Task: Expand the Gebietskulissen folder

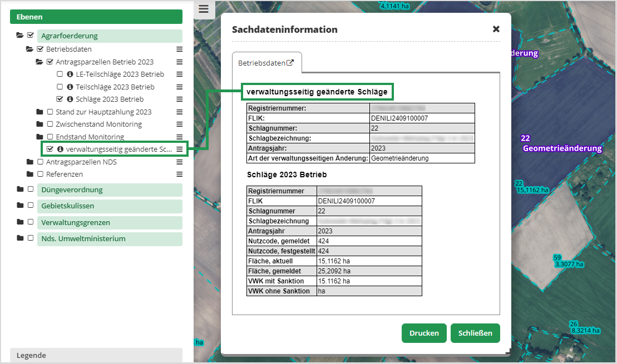Action: (x=20, y=206)
